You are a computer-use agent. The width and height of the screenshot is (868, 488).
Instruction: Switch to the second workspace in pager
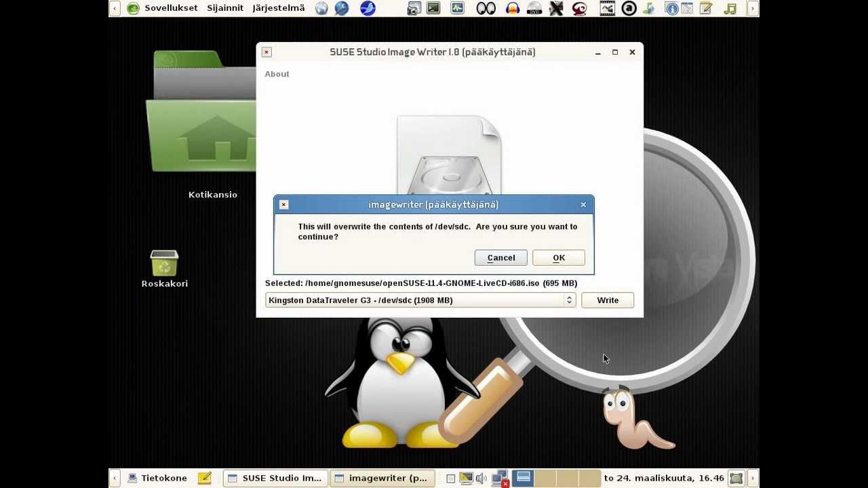pyautogui.click(x=545, y=478)
